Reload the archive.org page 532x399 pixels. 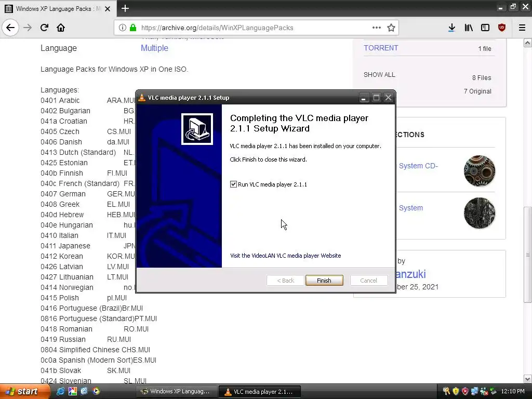[44, 28]
